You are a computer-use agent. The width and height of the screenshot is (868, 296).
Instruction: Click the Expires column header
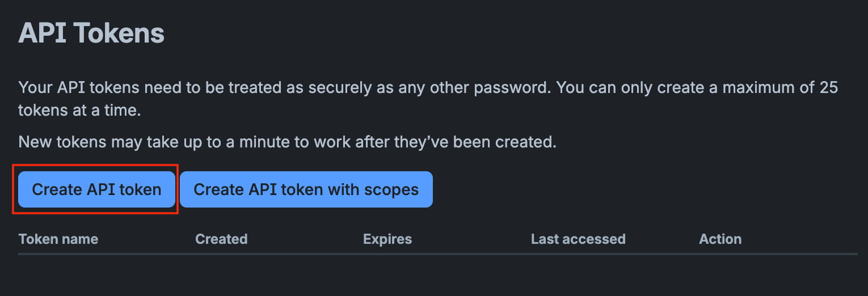pos(387,239)
